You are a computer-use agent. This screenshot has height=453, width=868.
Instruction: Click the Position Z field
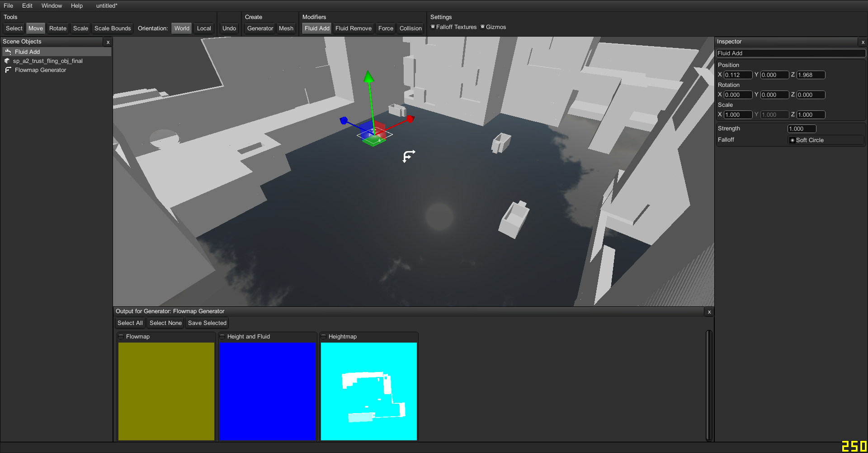pos(811,75)
